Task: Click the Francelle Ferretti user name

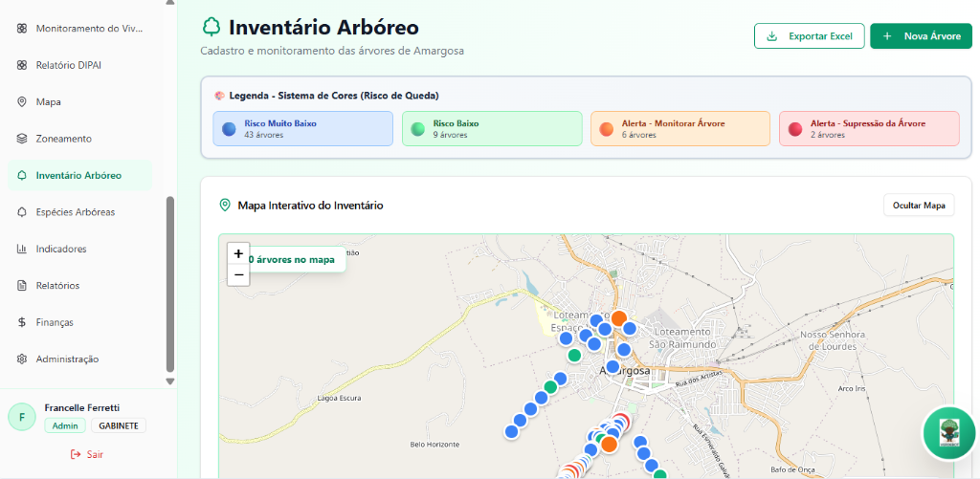Action: tap(82, 408)
